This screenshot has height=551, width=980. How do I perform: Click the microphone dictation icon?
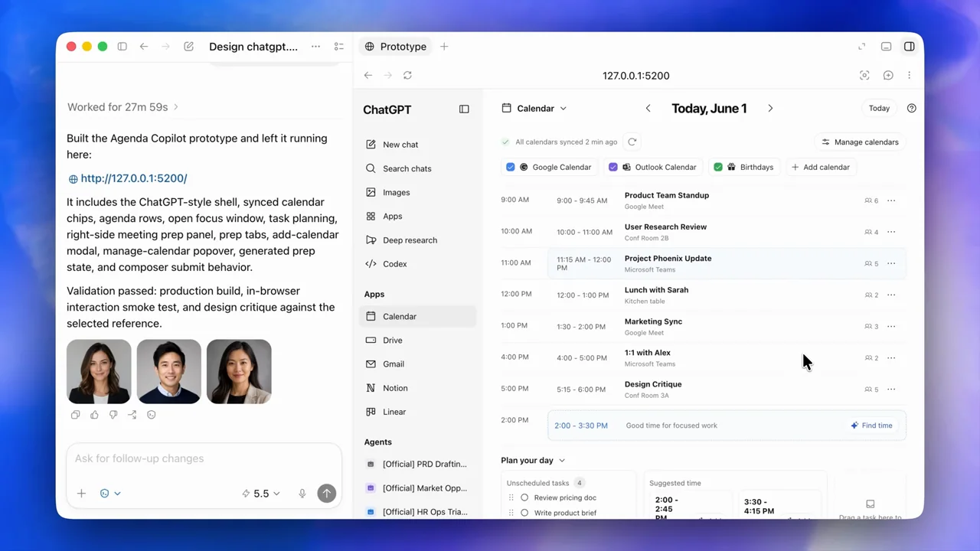point(302,494)
